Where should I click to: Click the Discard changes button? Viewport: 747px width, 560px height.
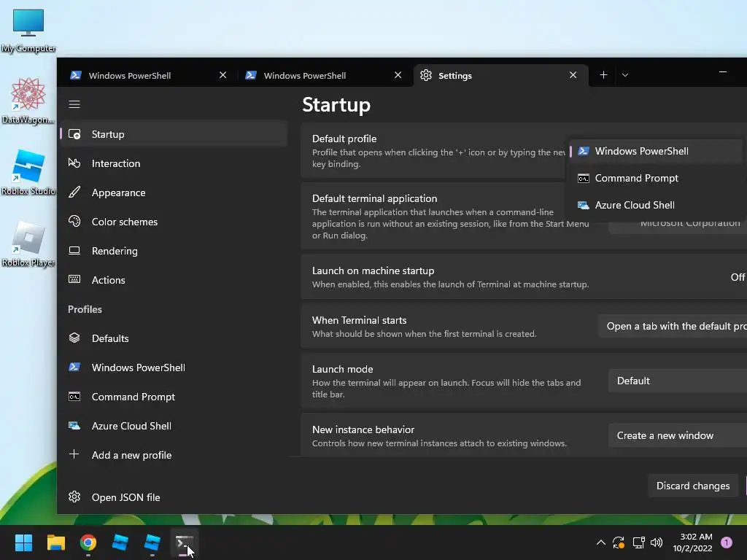point(693,486)
